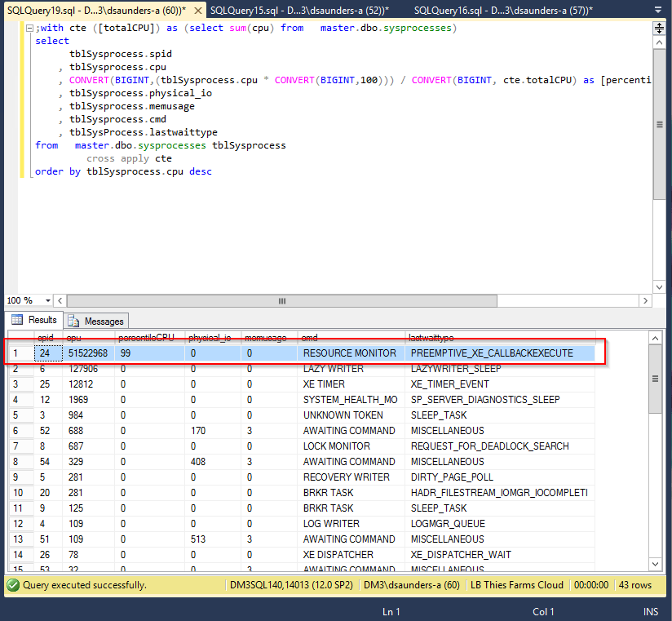The width and height of the screenshot is (672, 621).
Task: Click the editor horizontal scrollbar thumb
Action: click(281, 301)
